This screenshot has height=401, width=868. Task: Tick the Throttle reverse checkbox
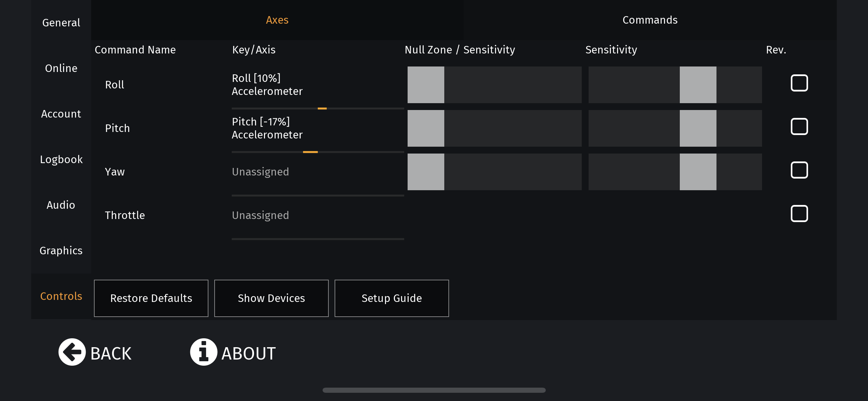pos(799,214)
